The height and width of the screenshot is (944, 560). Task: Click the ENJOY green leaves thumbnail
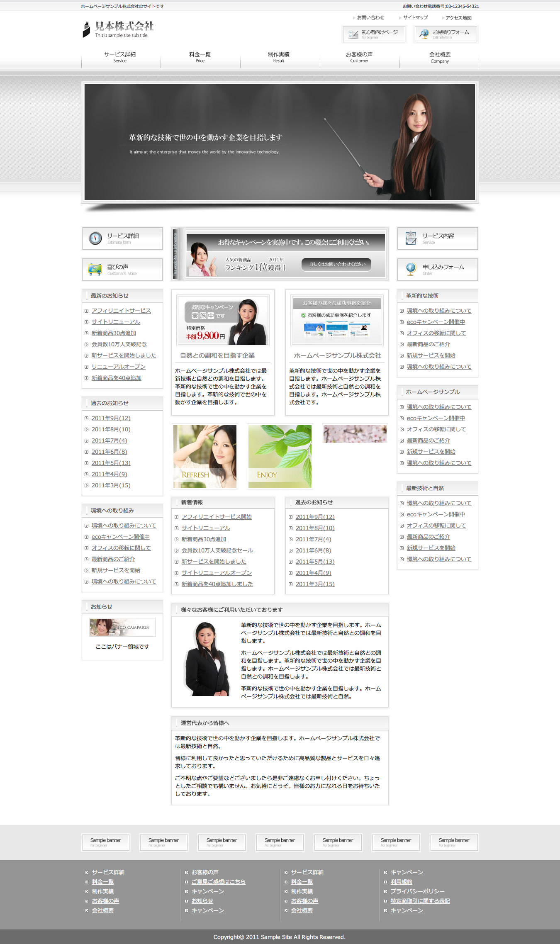point(280,456)
